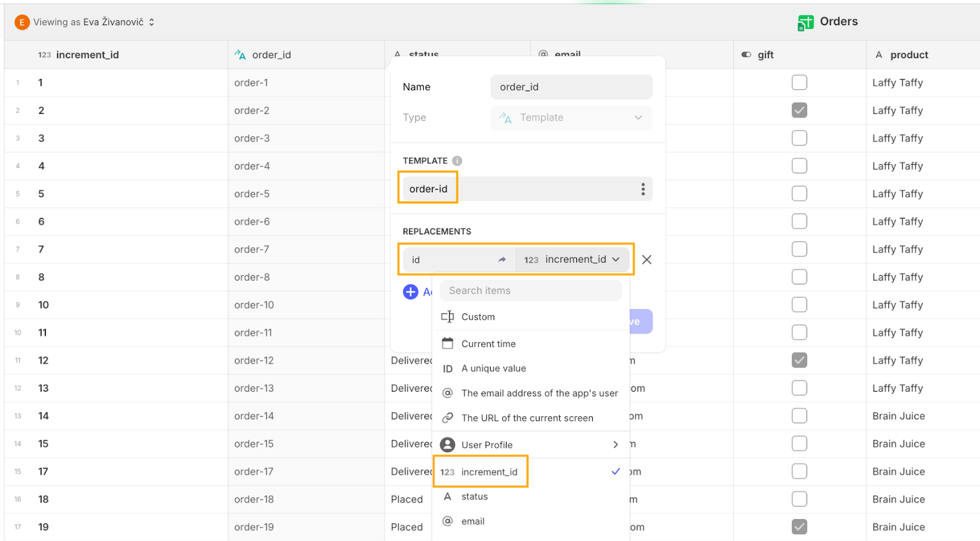
Task: Click the link icon for current screen URL
Action: 448,417
